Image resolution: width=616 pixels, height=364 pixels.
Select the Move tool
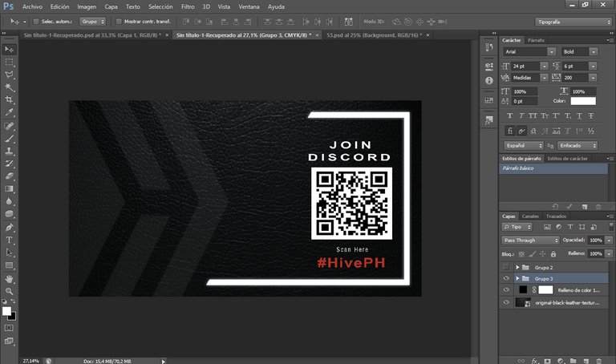click(x=9, y=50)
